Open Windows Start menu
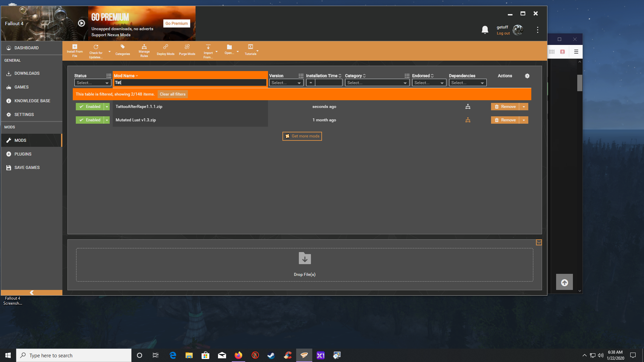The height and width of the screenshot is (362, 644). click(8, 355)
